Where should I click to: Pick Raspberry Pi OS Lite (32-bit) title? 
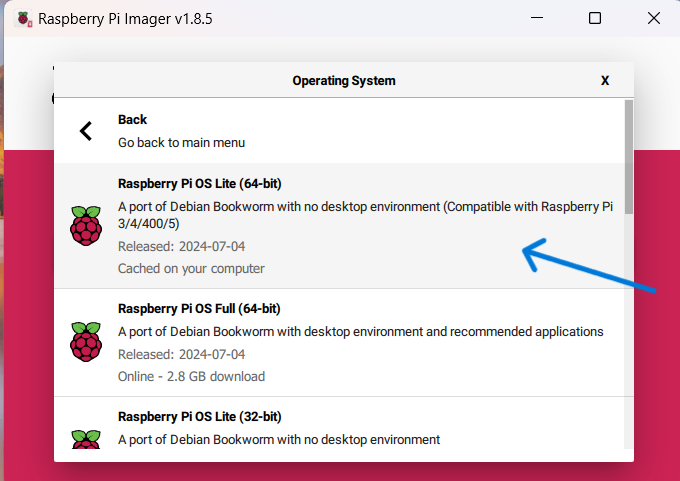[199, 416]
